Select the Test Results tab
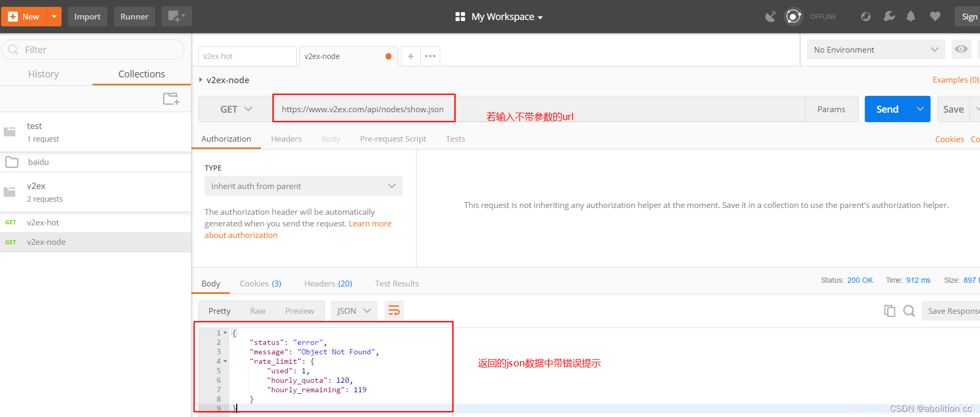 (x=397, y=283)
